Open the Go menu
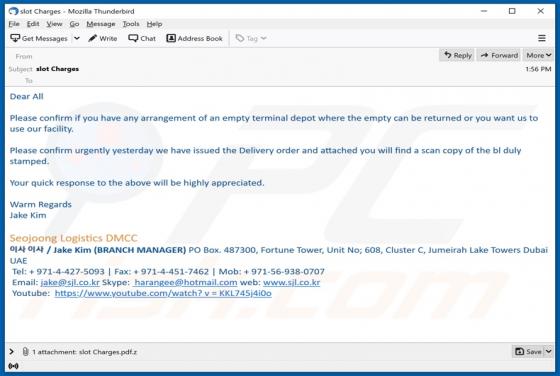 [74, 24]
